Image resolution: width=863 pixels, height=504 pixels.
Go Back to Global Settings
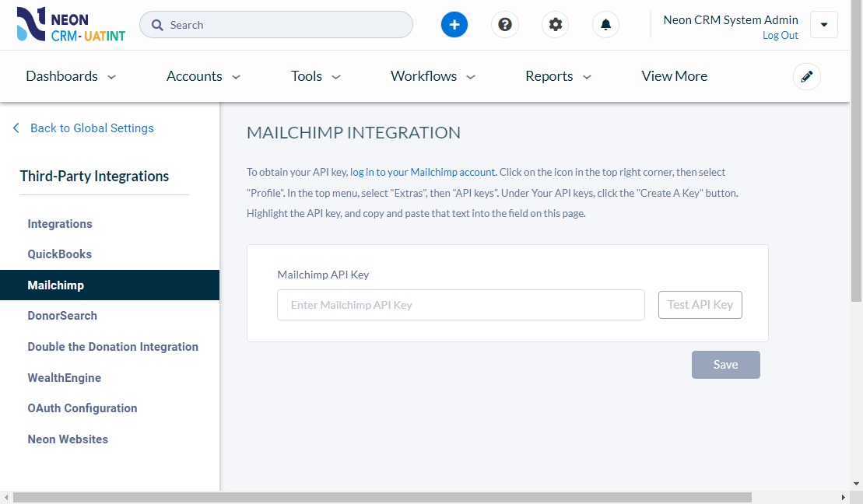pyautogui.click(x=92, y=128)
